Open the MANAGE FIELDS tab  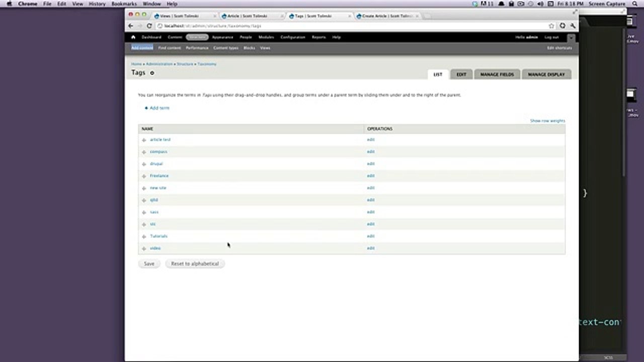pos(497,74)
